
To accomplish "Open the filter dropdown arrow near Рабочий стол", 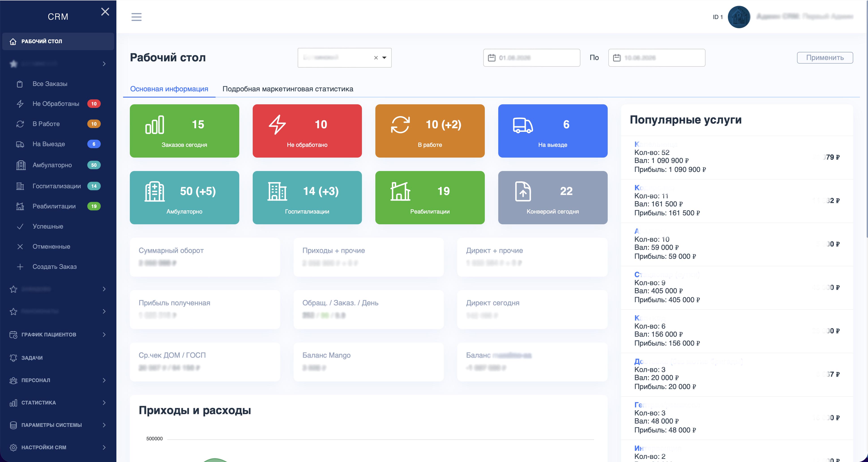I will click(384, 58).
